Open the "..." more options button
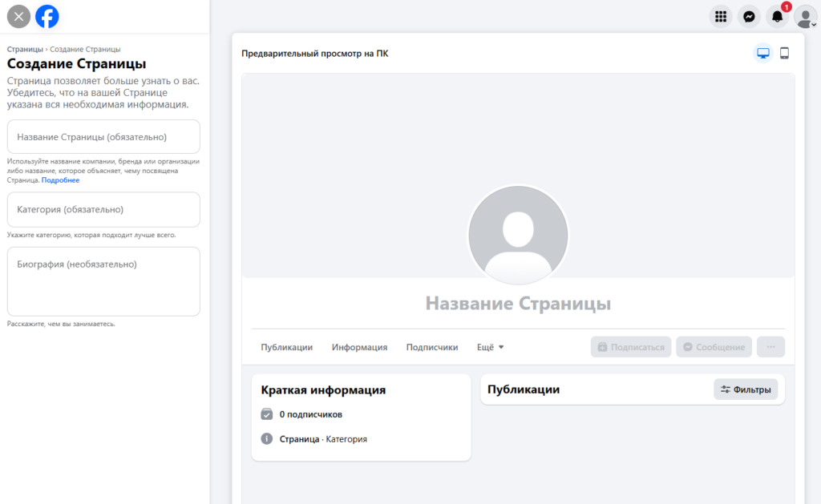This screenshot has width=821, height=504. click(x=770, y=346)
